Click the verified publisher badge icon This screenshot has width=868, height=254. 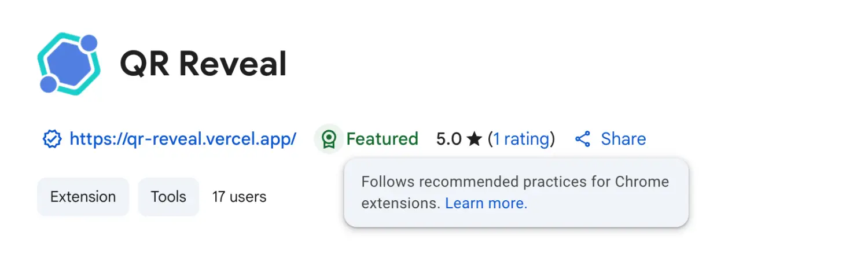52,139
